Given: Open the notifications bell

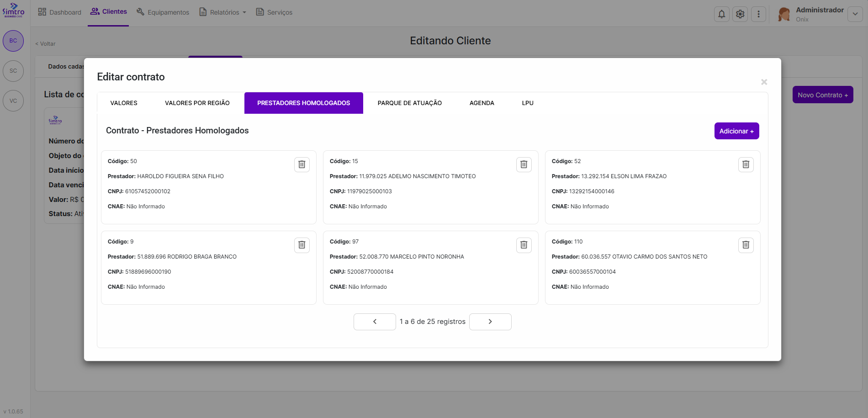Looking at the screenshot, I should coord(721,14).
